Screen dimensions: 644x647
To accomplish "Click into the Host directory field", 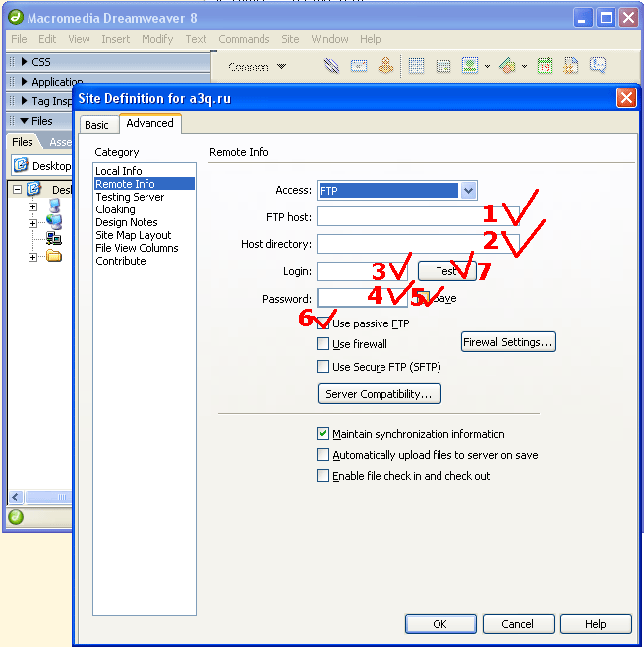I will click(x=418, y=244).
